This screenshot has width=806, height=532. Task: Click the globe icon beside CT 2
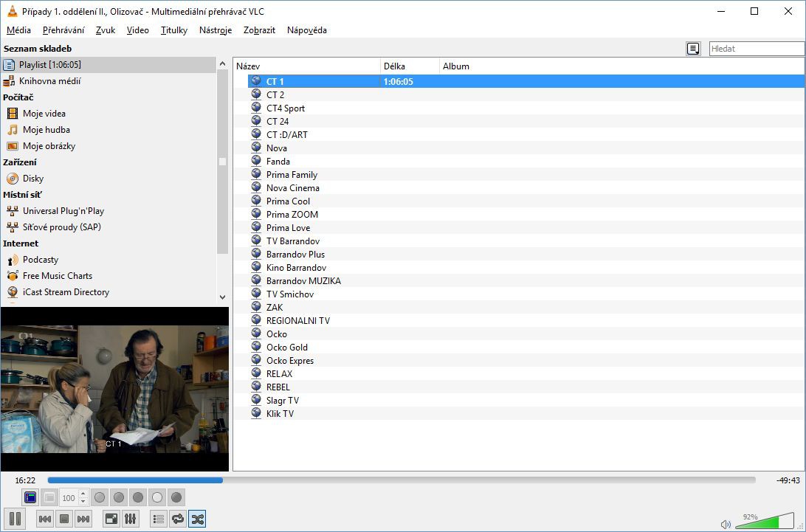256,94
